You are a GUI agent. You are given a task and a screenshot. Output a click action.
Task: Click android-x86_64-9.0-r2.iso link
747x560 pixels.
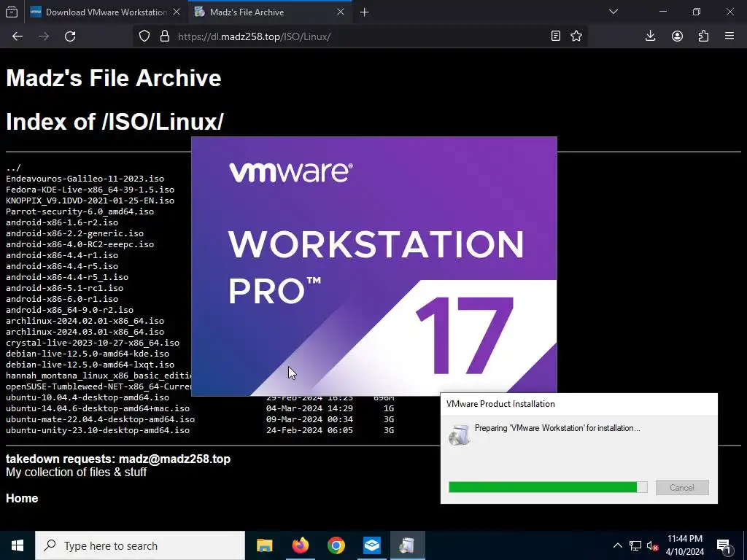tap(69, 310)
